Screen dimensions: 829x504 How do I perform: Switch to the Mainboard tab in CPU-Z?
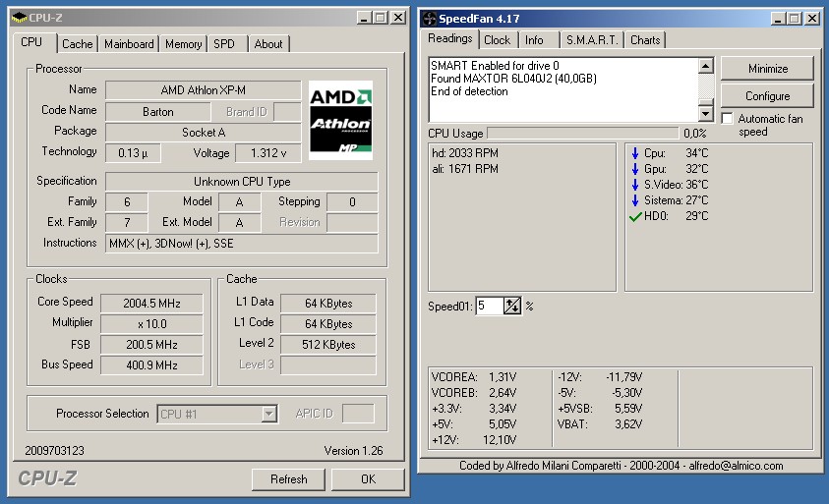129,44
